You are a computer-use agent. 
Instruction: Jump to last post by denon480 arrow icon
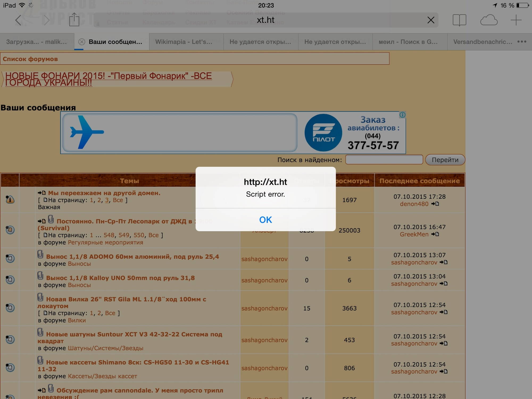click(x=435, y=204)
